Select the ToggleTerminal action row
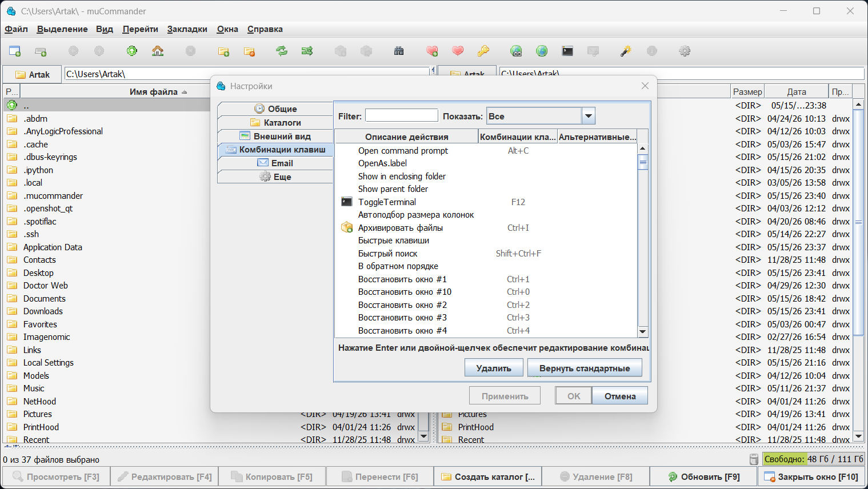 click(x=486, y=202)
